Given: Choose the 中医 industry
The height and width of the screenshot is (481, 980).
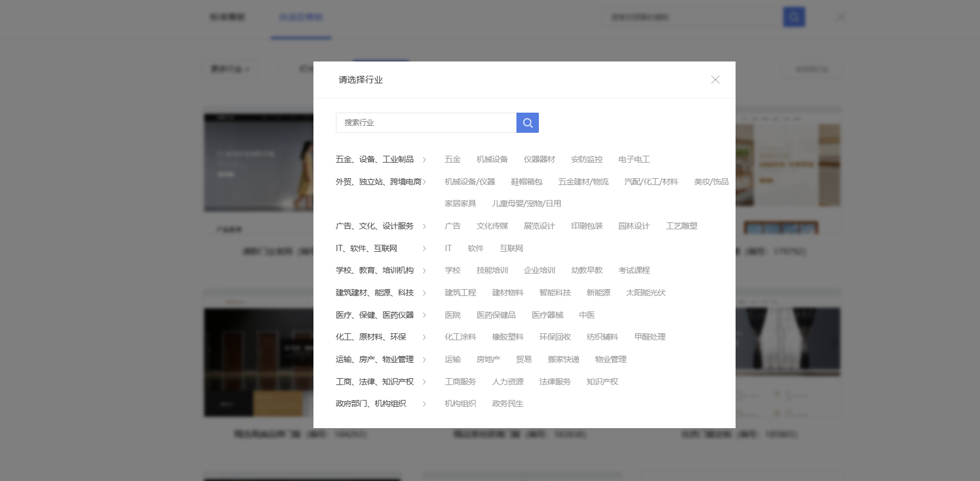Looking at the screenshot, I should coord(587,315).
